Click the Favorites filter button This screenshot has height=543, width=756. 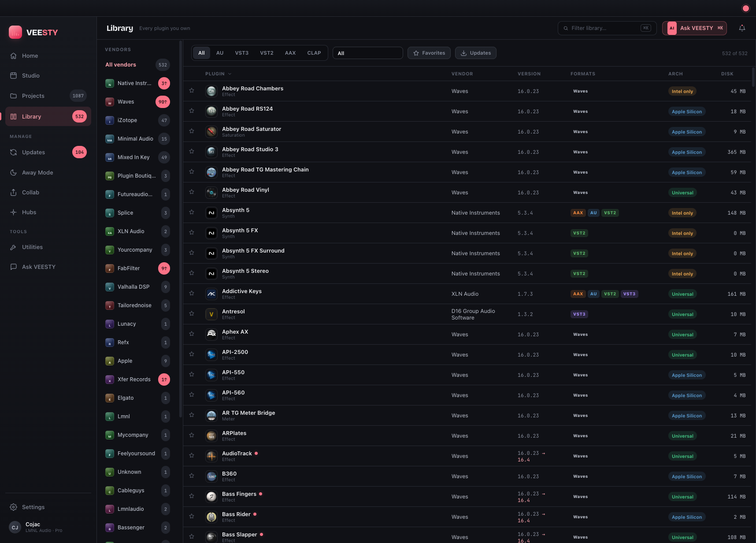click(429, 53)
